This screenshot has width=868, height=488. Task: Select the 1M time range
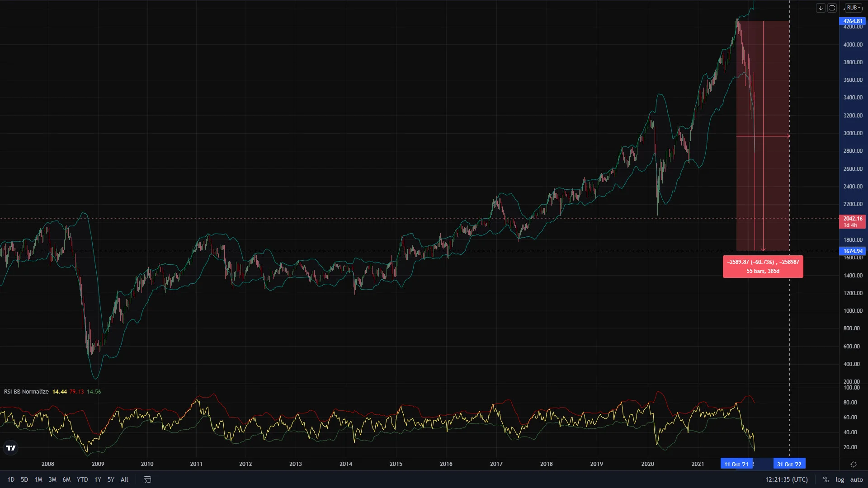pos(38,479)
